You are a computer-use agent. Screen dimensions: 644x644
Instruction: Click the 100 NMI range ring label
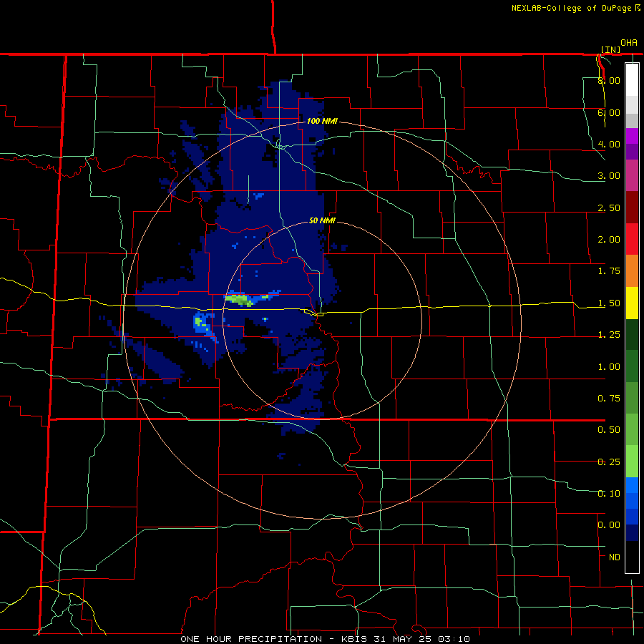[322, 121]
